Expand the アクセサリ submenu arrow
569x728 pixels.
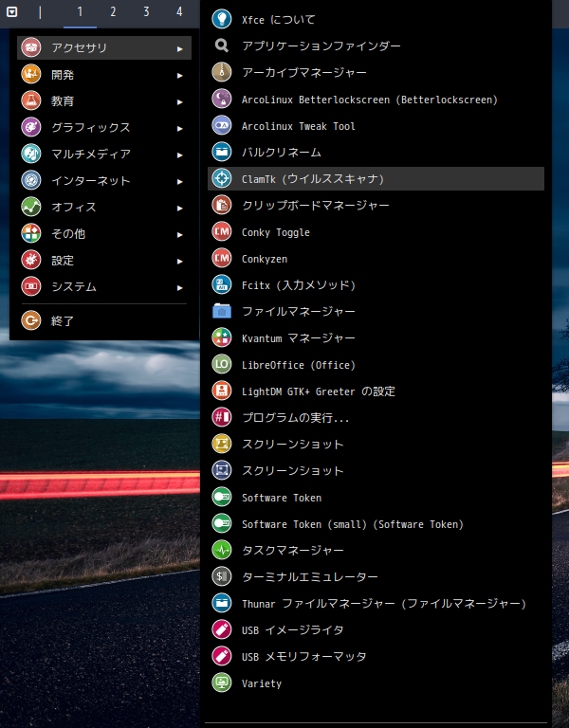tap(180, 48)
